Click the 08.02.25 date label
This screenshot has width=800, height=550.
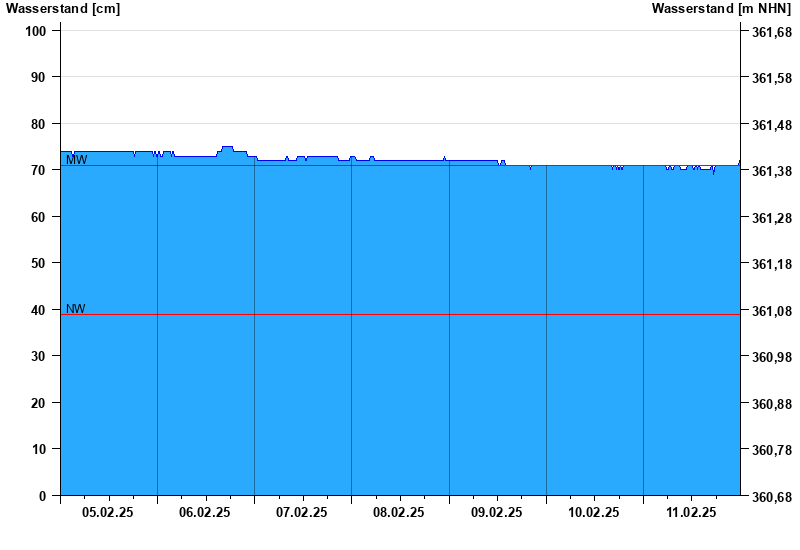pos(398,512)
